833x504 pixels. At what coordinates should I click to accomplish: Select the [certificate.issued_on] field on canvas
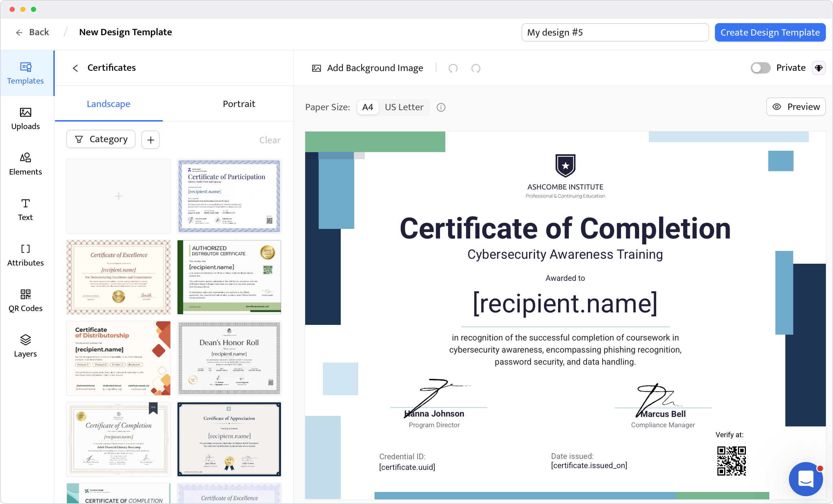pyautogui.click(x=589, y=466)
